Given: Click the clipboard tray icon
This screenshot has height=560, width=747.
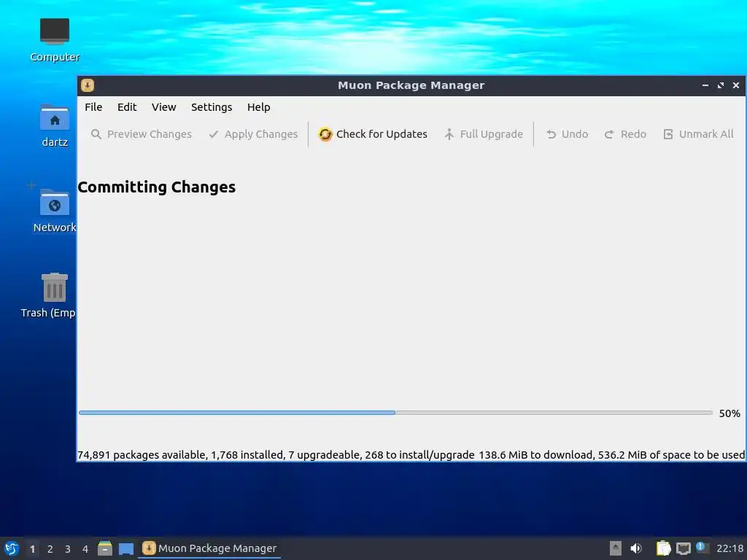Looking at the screenshot, I should point(663,548).
